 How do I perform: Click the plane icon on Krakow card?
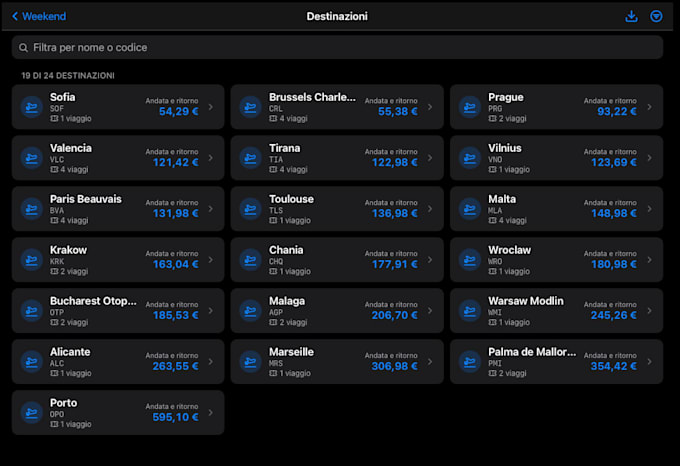click(x=32, y=260)
